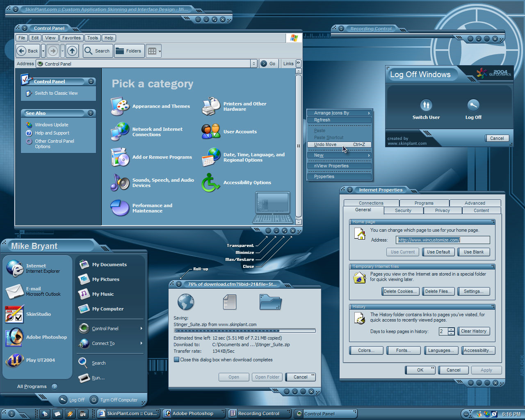Open the Appearance and Themes category
Viewport: 525px width, 420px height.
tap(161, 106)
